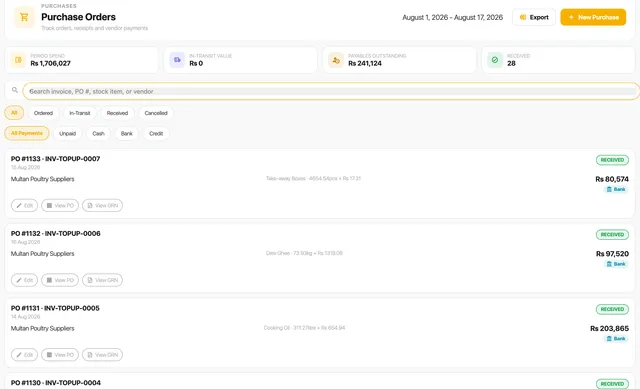Filter by Unpaid payments
The height and width of the screenshot is (389, 640).
tap(67, 133)
